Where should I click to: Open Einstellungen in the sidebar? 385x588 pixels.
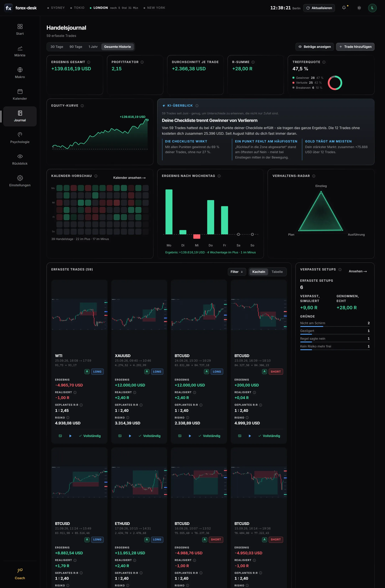pos(20,181)
